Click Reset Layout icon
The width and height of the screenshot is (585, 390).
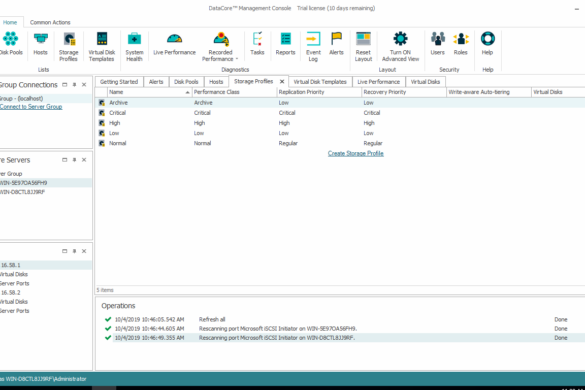pyautogui.click(x=363, y=46)
